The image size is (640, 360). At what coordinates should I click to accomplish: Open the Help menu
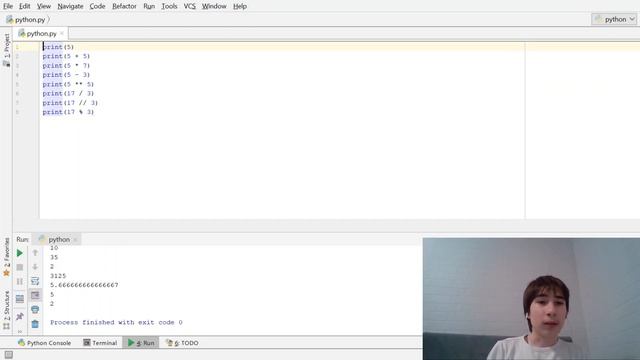coord(240,6)
